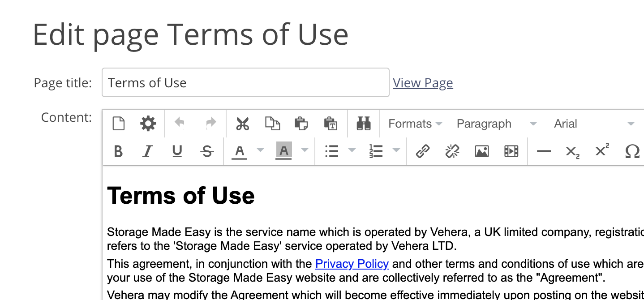The image size is (644, 300).
Task: Toggle Bold formatting
Action: point(118,151)
